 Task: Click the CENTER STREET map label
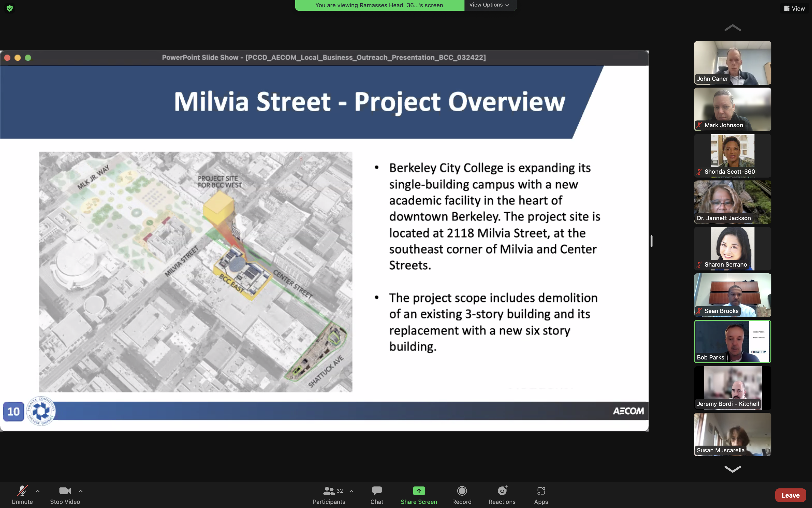(x=293, y=284)
